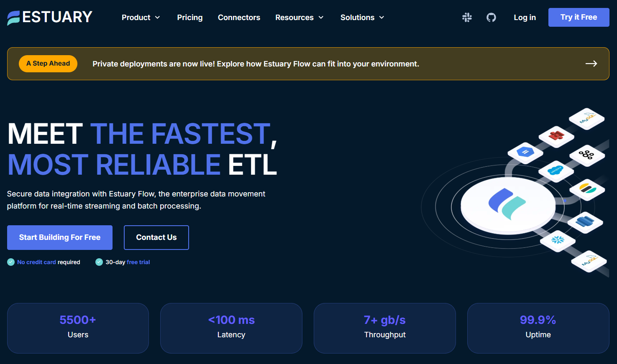
Task: Click the A Step Ahead badge
Action: coord(48,64)
